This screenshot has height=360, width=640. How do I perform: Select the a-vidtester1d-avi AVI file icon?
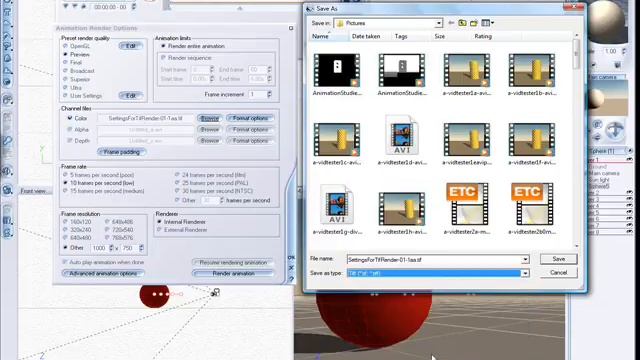pos(402,135)
